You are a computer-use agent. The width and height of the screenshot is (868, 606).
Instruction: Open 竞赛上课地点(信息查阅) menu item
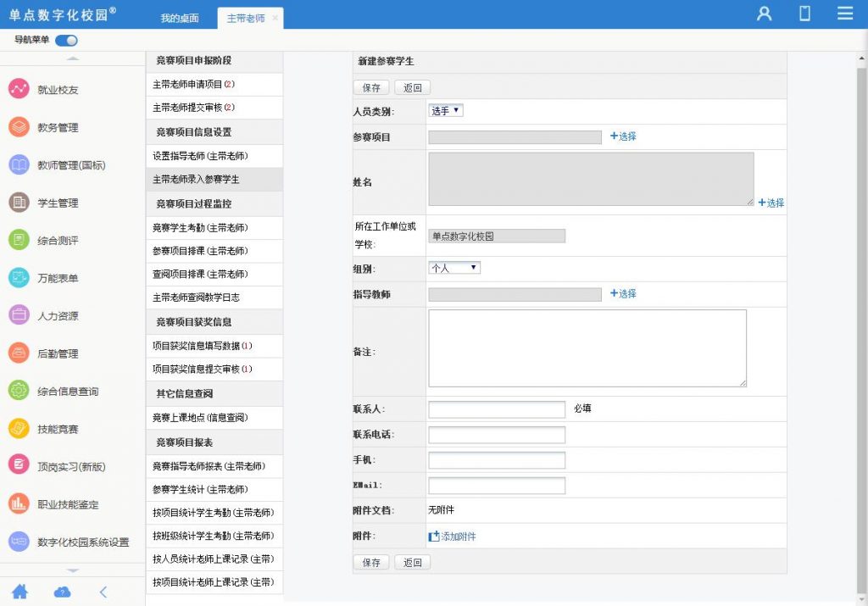pyautogui.click(x=214, y=417)
